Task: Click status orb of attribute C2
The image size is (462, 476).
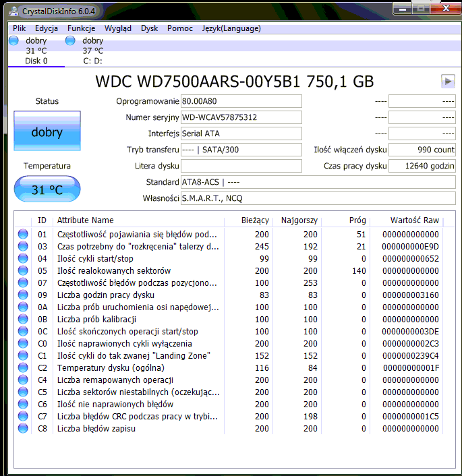Action: [23, 367]
